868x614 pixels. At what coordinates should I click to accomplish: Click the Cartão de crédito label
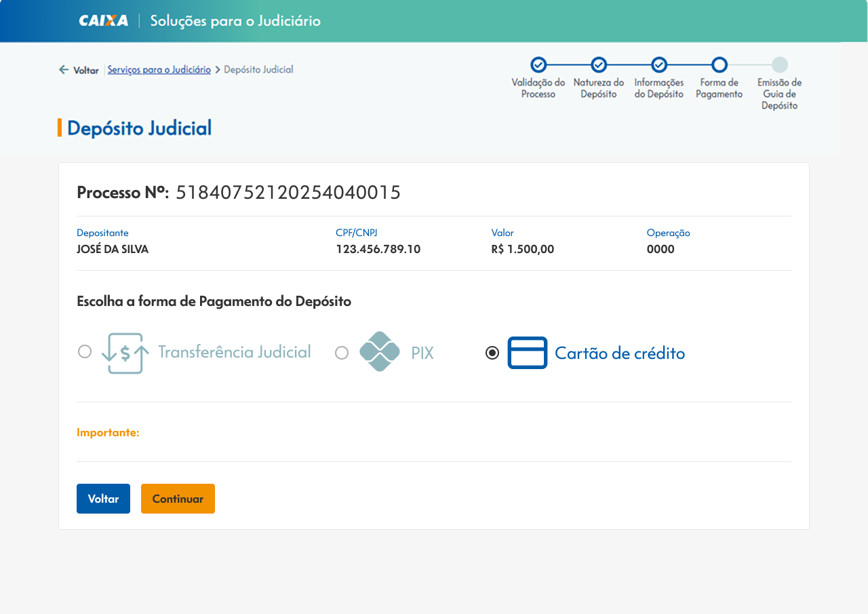pos(620,353)
